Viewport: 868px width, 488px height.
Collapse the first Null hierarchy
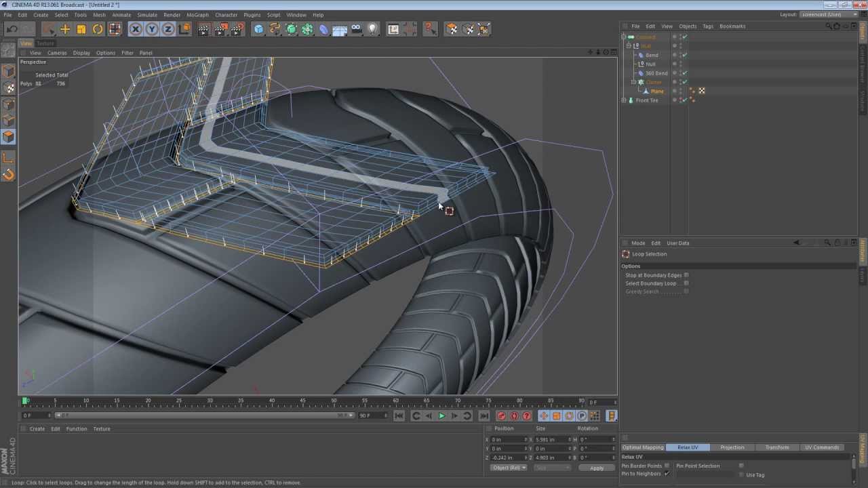coord(629,46)
